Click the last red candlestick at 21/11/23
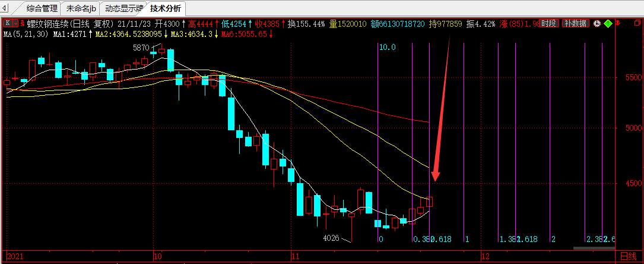644x264 pixels. [x=429, y=202]
